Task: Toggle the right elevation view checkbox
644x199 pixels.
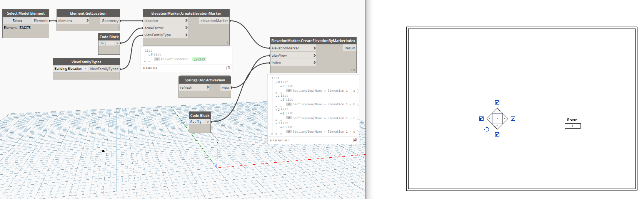Action: [x=513, y=119]
